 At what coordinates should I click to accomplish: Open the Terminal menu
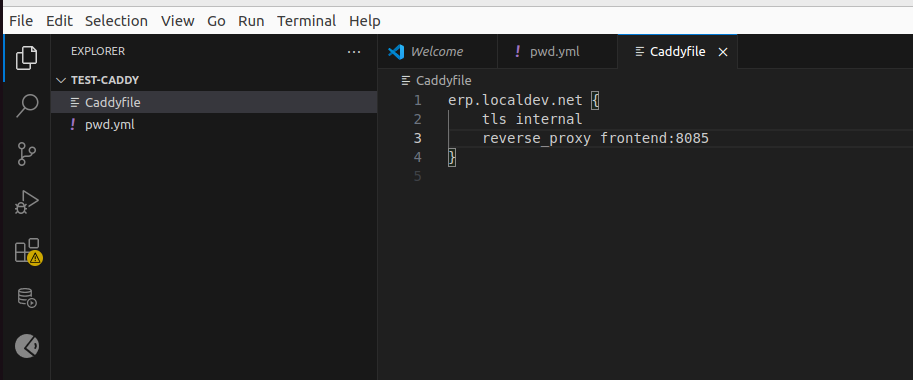pyautogui.click(x=306, y=21)
